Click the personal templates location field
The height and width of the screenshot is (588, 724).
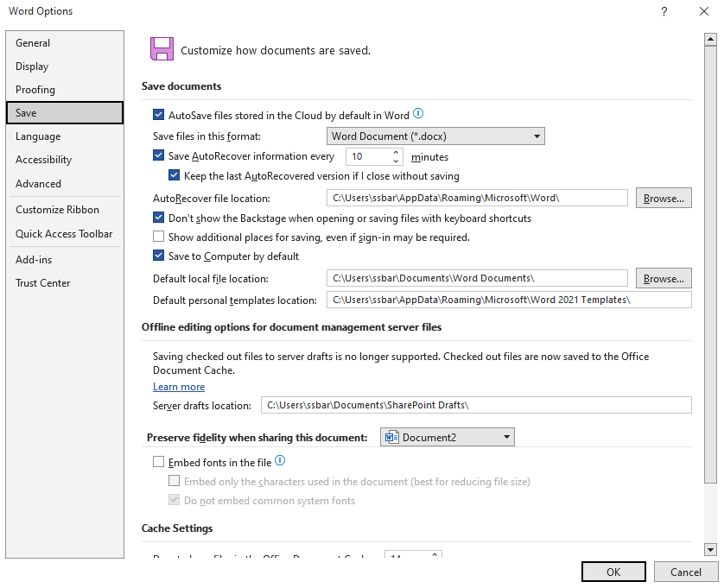point(509,300)
